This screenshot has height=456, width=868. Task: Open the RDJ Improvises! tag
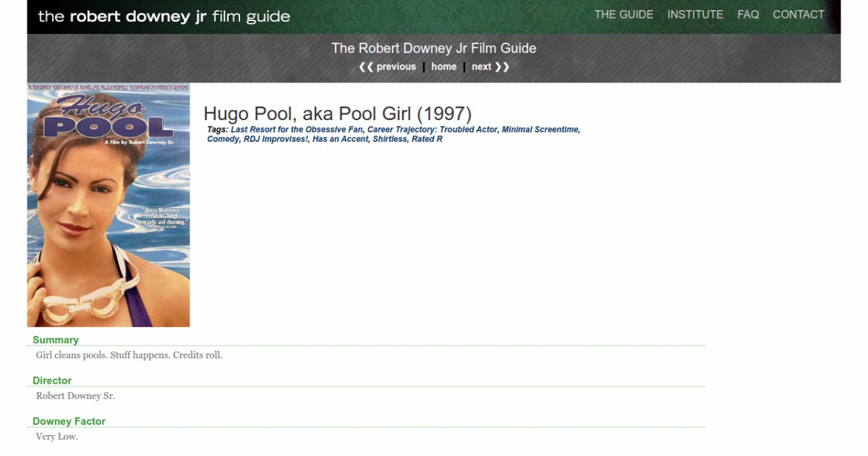[275, 139]
